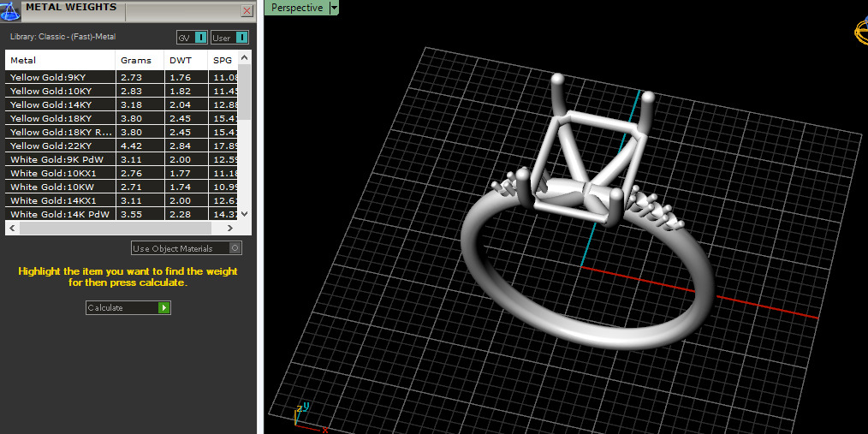
Task: Select the Yellow Gold:18KY R... row
Action: click(x=122, y=133)
